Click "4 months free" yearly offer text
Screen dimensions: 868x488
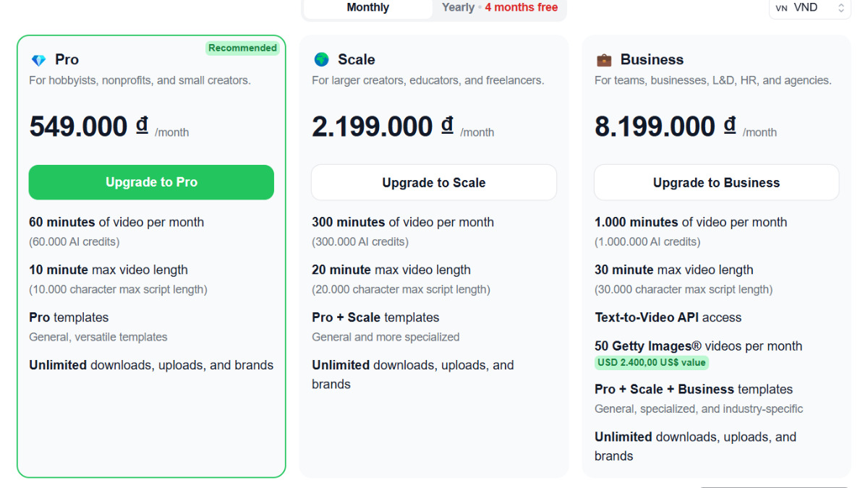522,7
